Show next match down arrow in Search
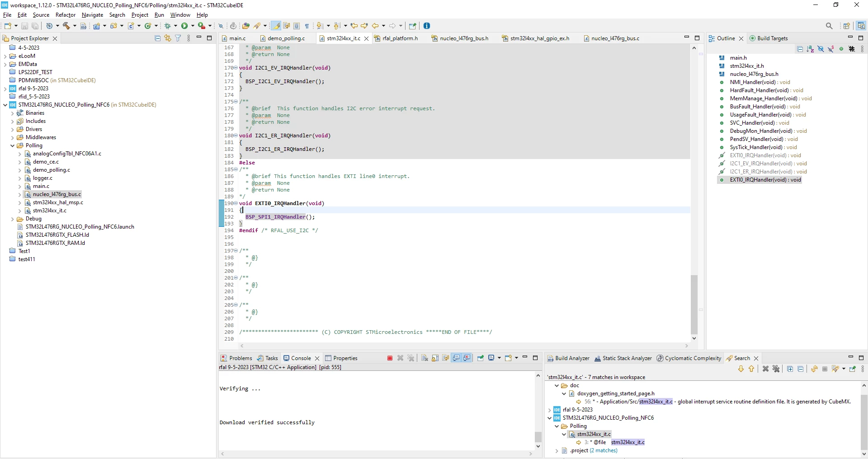Screen dimensions: 868x459 tap(741, 369)
